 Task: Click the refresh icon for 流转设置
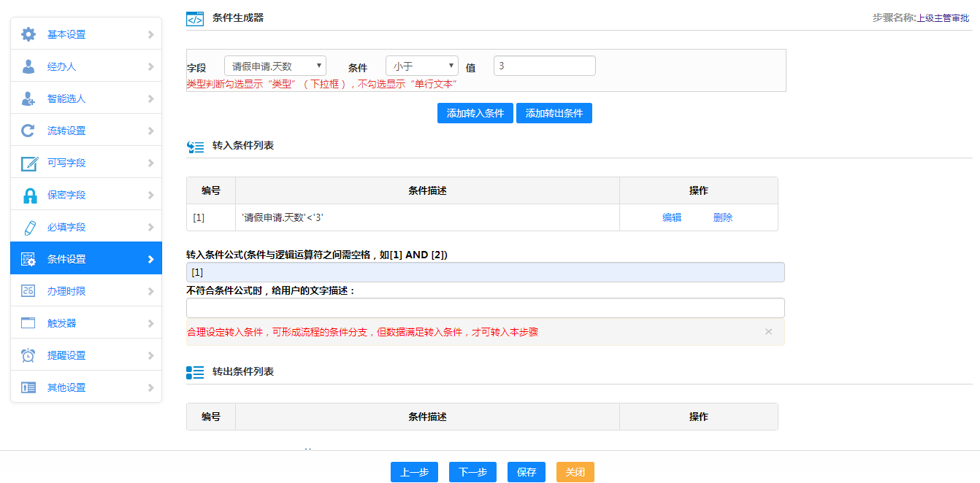(x=28, y=131)
